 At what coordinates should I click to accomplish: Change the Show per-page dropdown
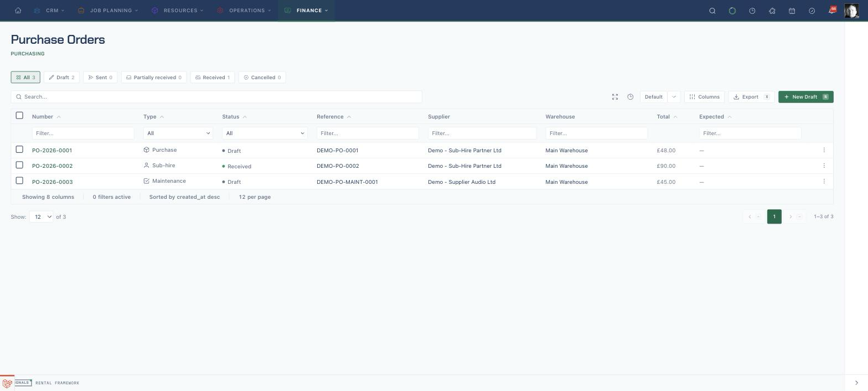[42, 217]
